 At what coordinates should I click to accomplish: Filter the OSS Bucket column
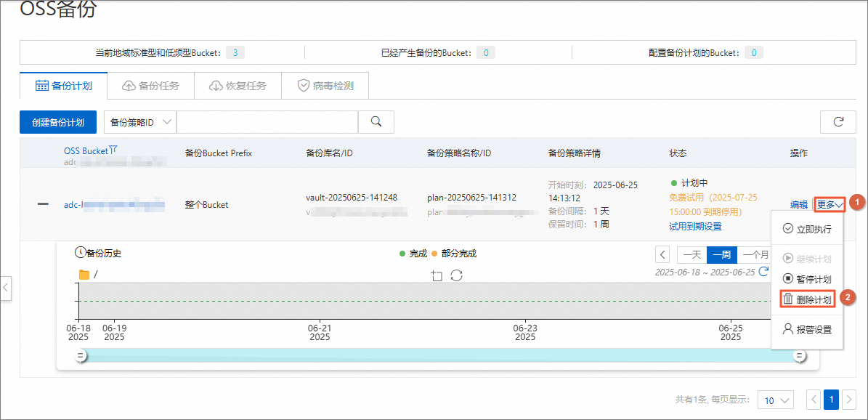point(113,149)
